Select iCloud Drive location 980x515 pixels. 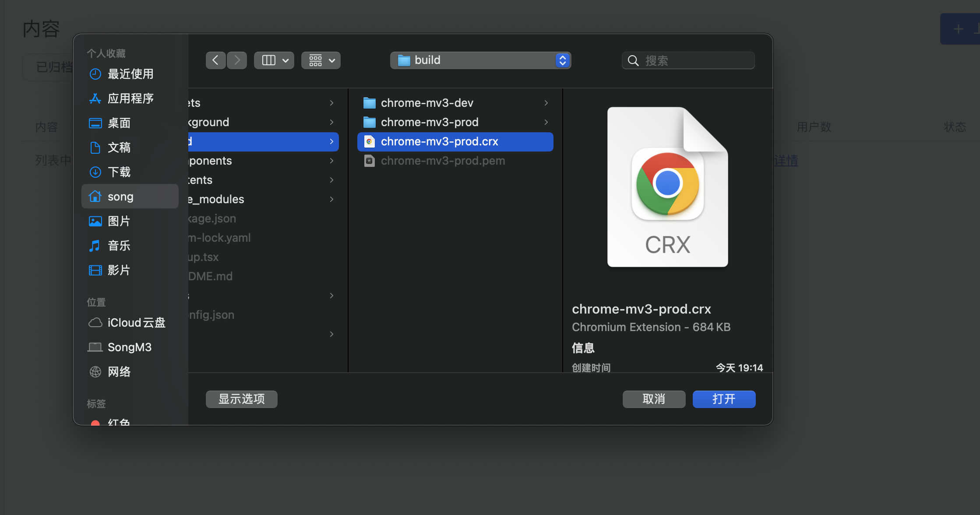136,323
